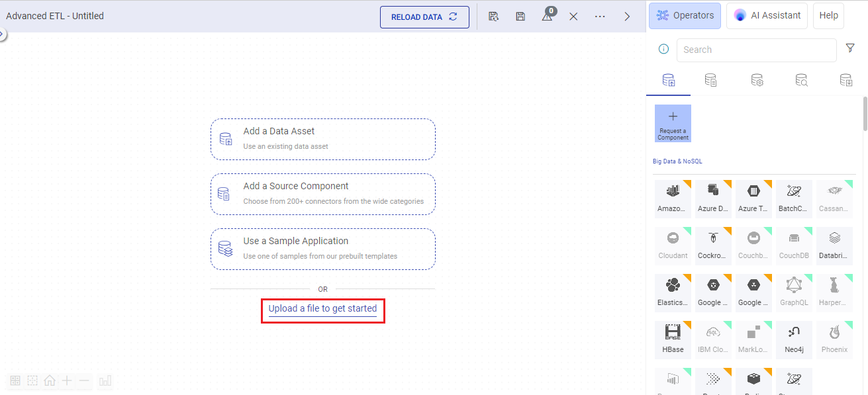Click the home reset view canvas icon

point(50,380)
